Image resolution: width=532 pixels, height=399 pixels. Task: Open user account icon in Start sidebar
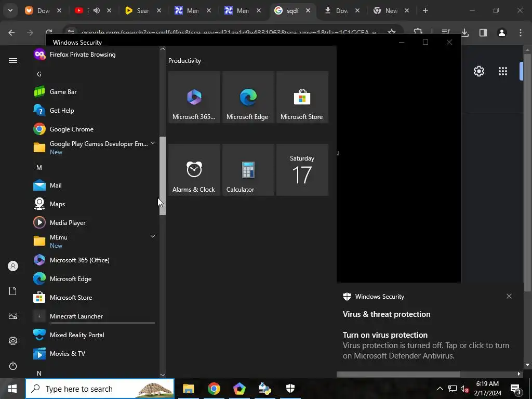pos(13,266)
